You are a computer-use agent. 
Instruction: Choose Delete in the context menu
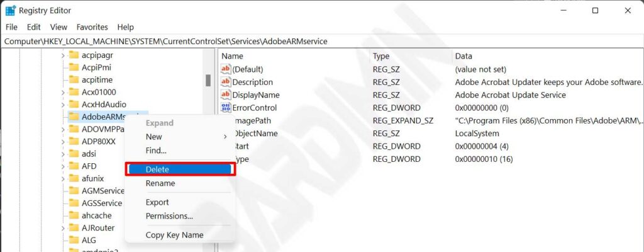click(x=180, y=169)
